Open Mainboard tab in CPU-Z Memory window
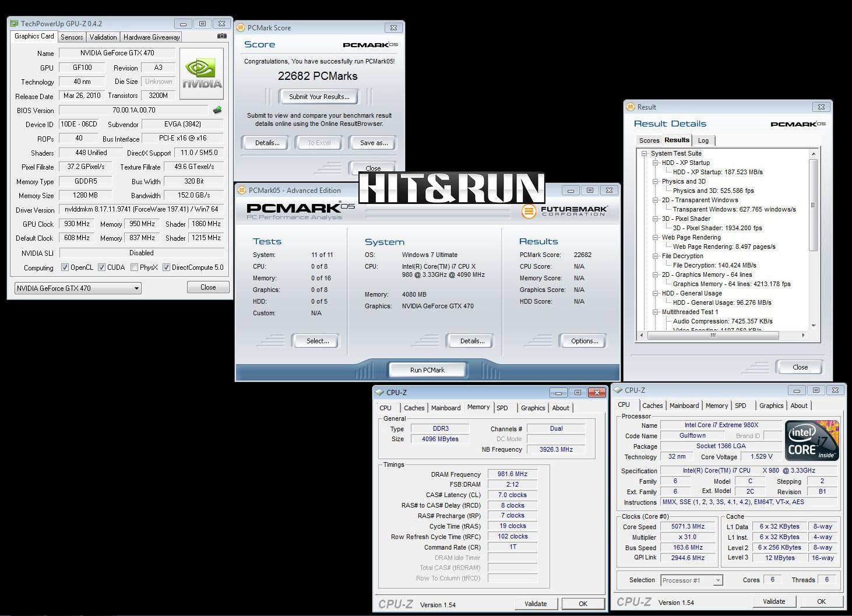Viewport: 852px width, 616px height. click(446, 408)
